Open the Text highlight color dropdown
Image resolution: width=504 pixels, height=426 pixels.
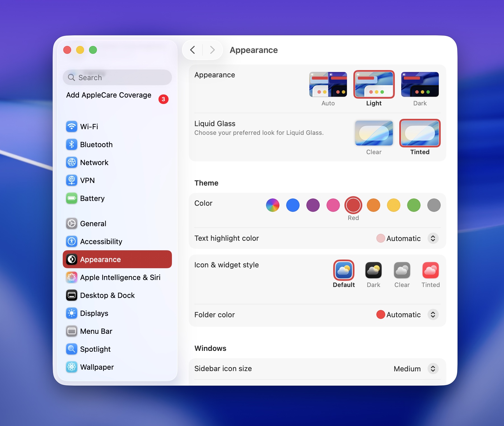(433, 239)
